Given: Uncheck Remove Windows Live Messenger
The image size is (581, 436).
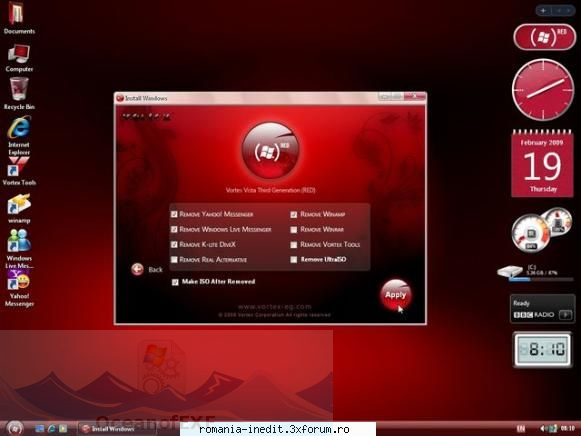Looking at the screenshot, I should coord(174,229).
